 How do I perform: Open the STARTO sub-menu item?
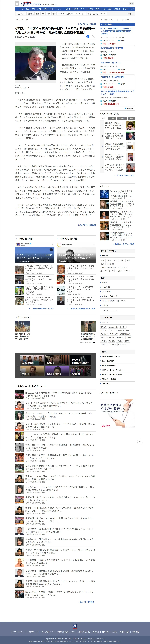(x=61, y=14)
